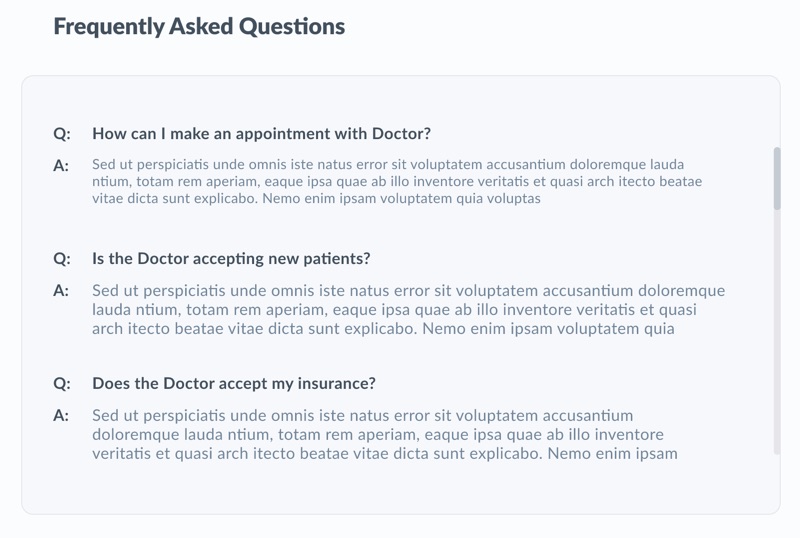Click the 'A:' label of second answer

coord(61,290)
